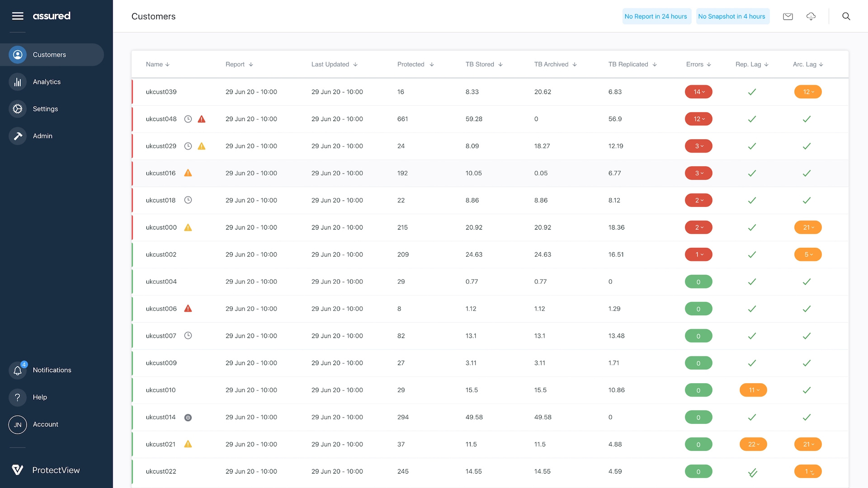Go to Settings in the sidebar
This screenshot has height=488, width=868.
click(x=45, y=109)
